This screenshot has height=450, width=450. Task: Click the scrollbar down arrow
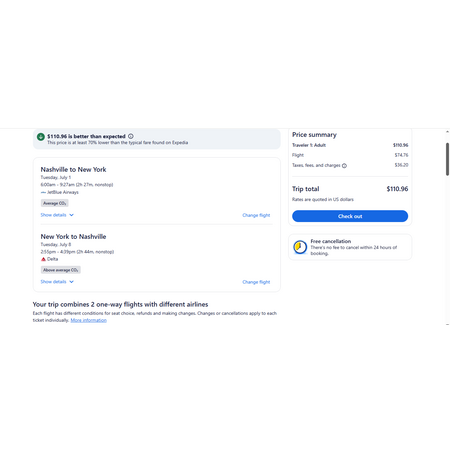pyautogui.click(x=447, y=324)
